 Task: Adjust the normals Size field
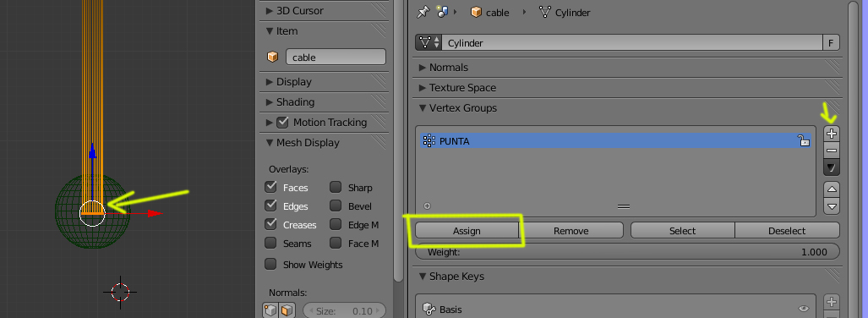coord(344,310)
